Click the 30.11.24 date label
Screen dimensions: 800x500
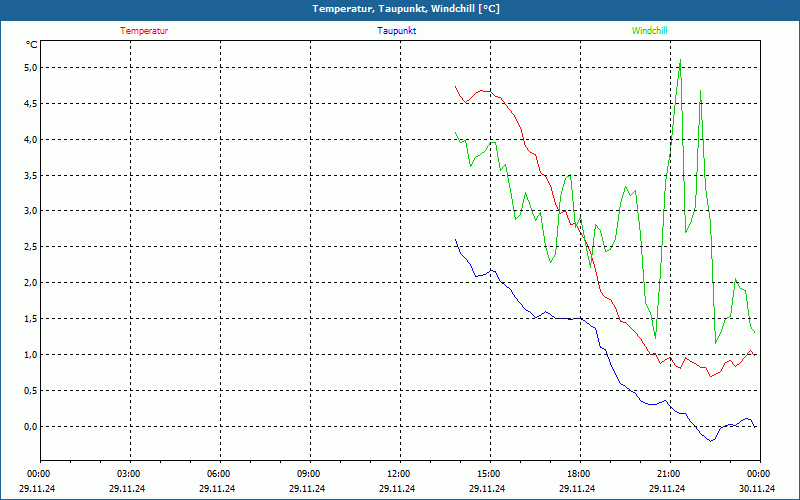[x=758, y=488]
